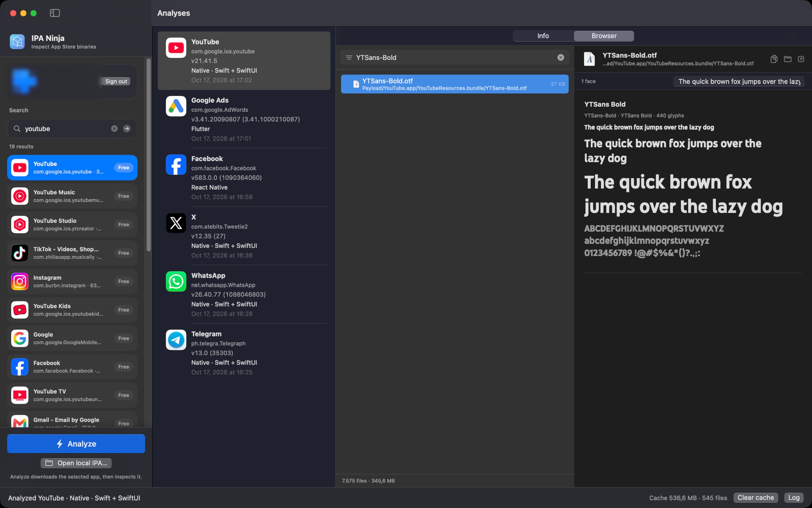Click the font file icon in preview header
This screenshot has height=508, width=812.
coord(589,59)
